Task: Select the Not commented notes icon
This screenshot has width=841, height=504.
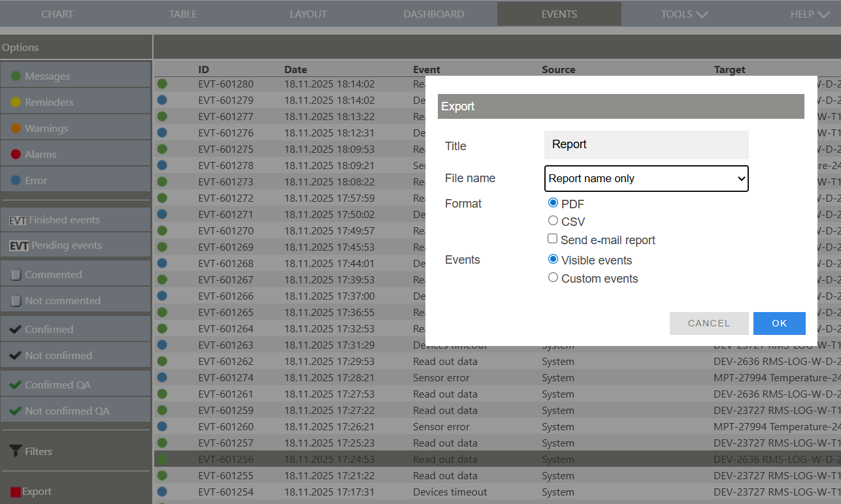Action: pos(16,300)
